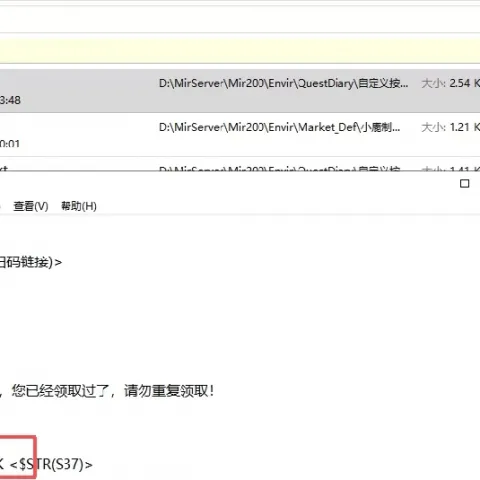Image resolution: width=480 pixels, height=480 pixels.
Task: Click the text 请勿重复领取!
Action: (x=169, y=391)
